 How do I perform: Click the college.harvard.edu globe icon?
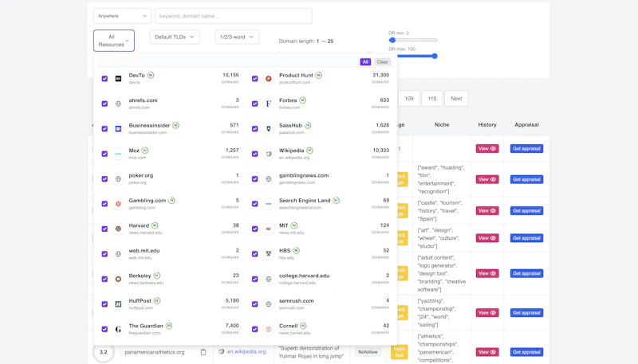point(269,279)
